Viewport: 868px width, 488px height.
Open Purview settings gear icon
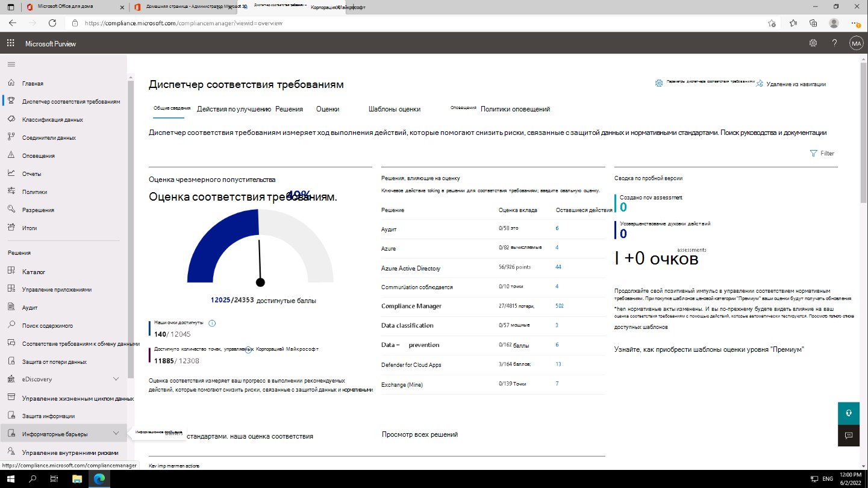[x=813, y=43]
